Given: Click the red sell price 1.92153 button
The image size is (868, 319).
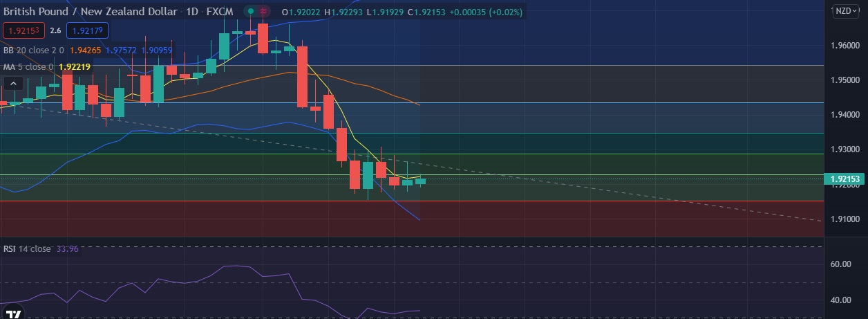Looking at the screenshot, I should click(x=24, y=30).
